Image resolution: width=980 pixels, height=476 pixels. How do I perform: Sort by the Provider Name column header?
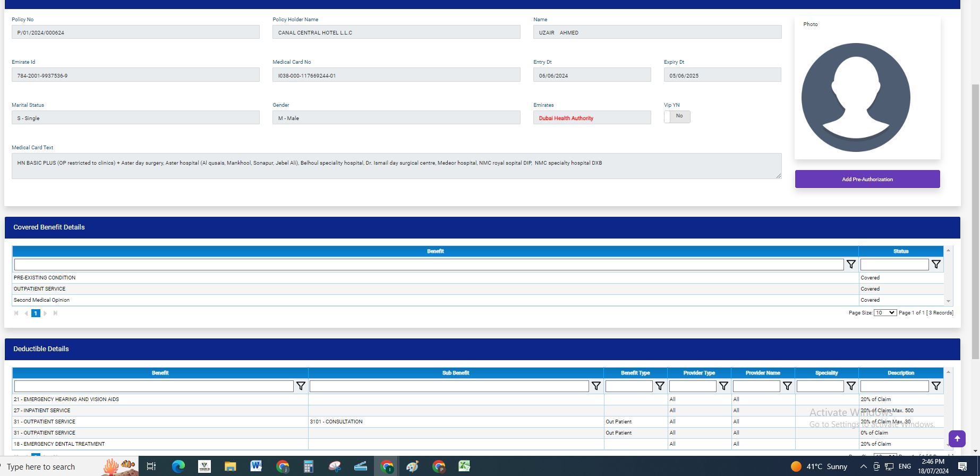[763, 373]
